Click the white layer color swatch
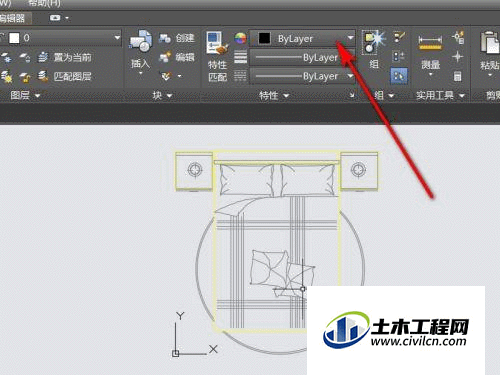Image resolution: width=500 pixels, height=375 pixels. tap(14, 38)
